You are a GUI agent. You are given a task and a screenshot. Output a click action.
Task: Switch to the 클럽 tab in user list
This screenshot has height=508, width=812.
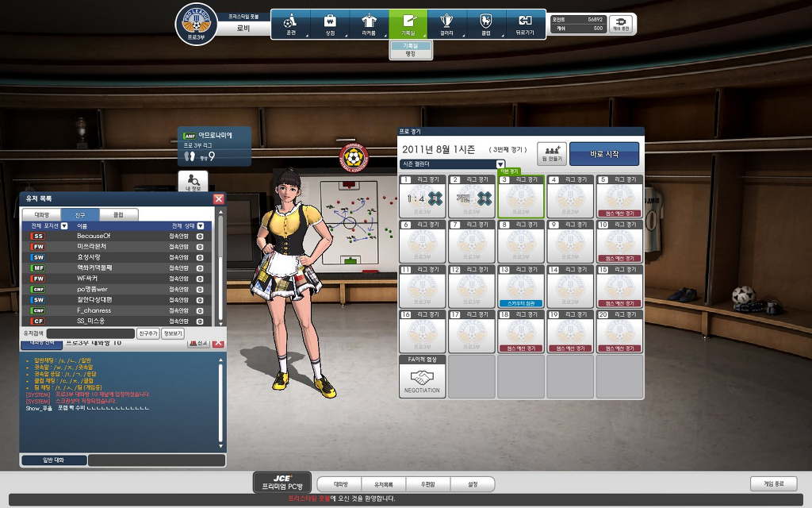pyautogui.click(x=117, y=214)
